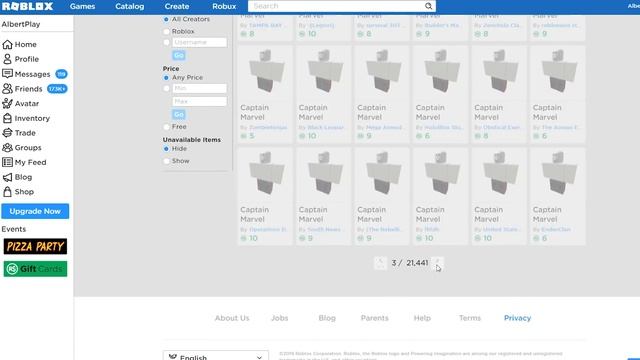
Task: Click the Roblox logo
Action: pyautogui.click(x=27, y=6)
